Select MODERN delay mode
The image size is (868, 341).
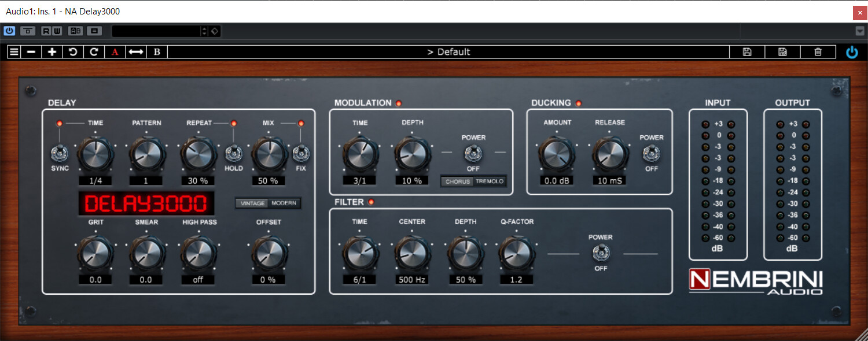[284, 203]
